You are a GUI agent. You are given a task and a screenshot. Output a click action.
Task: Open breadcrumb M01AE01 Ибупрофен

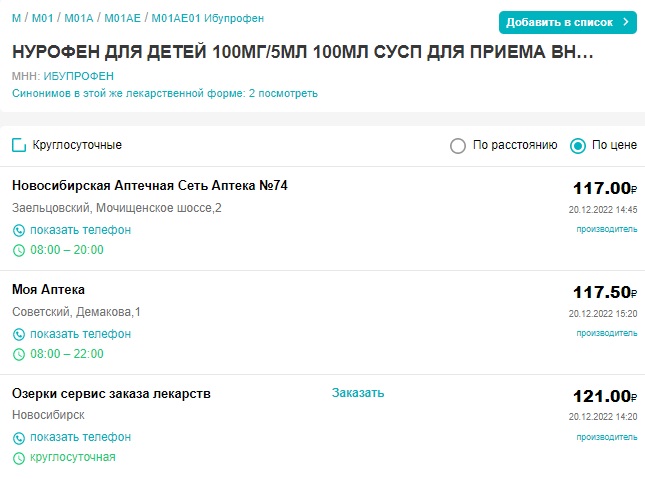(208, 18)
